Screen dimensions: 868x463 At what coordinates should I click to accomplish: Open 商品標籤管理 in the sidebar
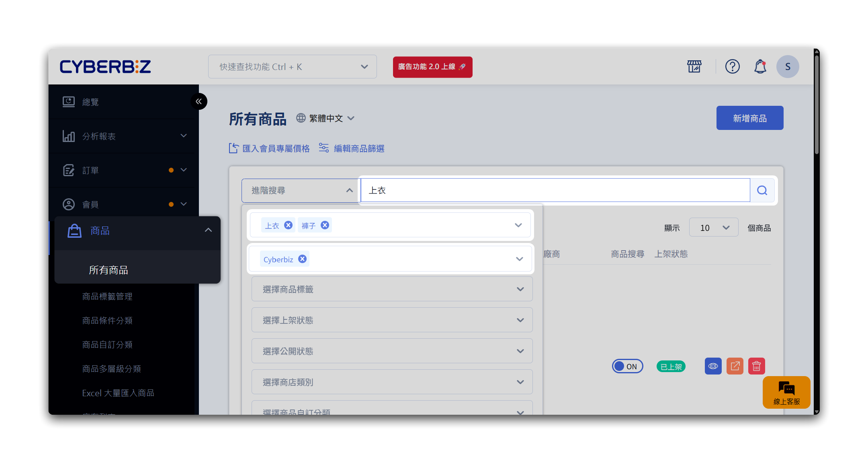coord(107,296)
